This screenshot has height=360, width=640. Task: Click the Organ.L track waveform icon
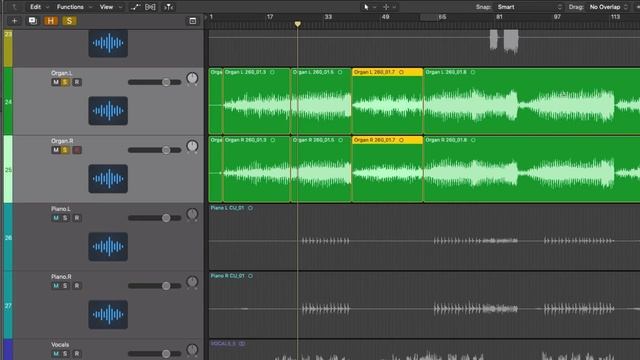click(108, 111)
